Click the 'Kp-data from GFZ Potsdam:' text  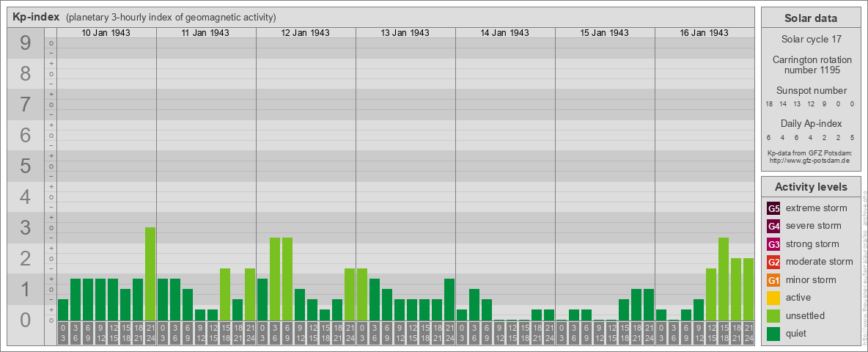coord(810,153)
